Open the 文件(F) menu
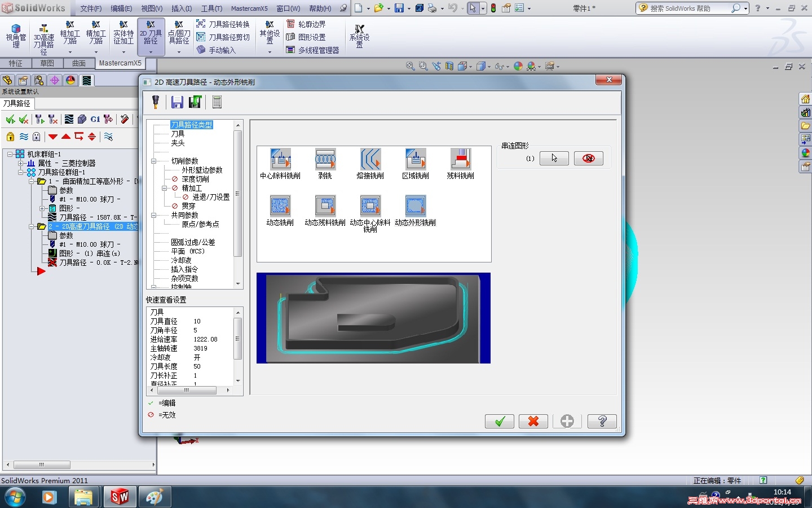The height and width of the screenshot is (508, 812). 91,8
